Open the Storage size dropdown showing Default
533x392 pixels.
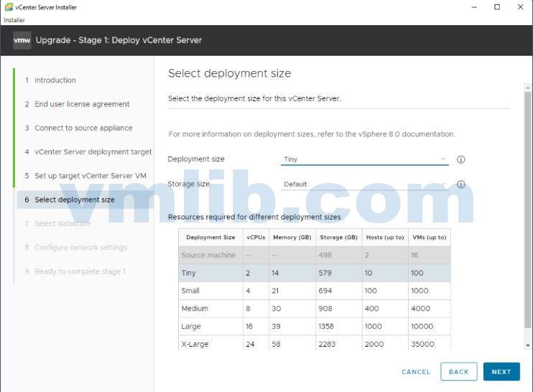(x=364, y=184)
